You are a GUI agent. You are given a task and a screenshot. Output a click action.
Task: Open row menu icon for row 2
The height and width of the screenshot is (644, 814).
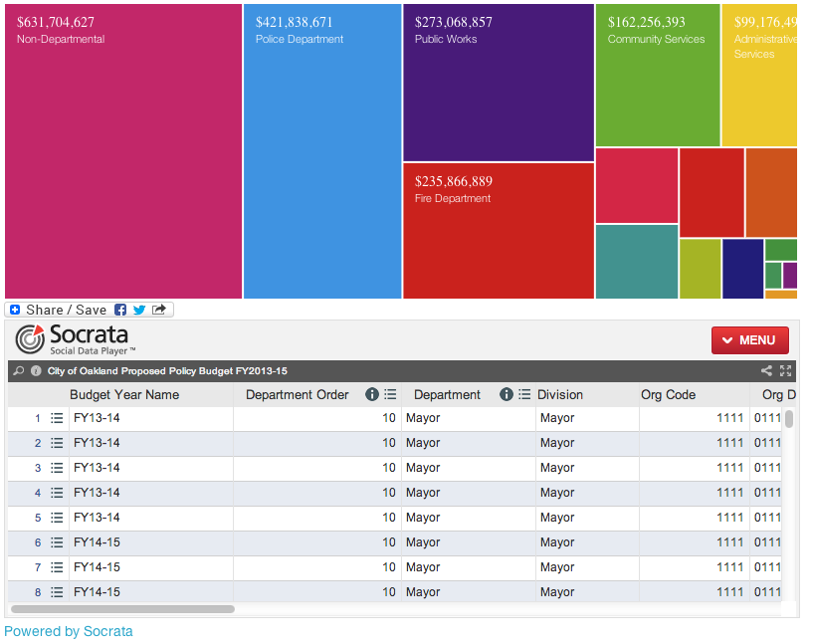(x=57, y=443)
